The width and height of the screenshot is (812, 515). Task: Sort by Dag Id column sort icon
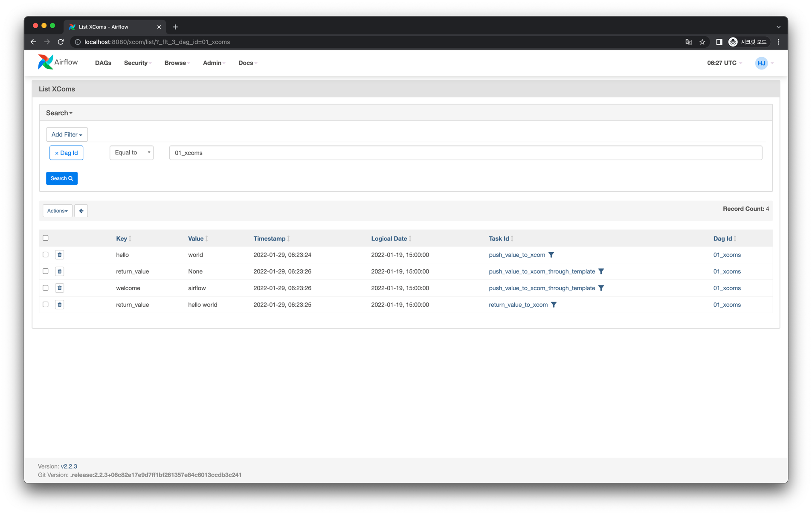tap(735, 239)
